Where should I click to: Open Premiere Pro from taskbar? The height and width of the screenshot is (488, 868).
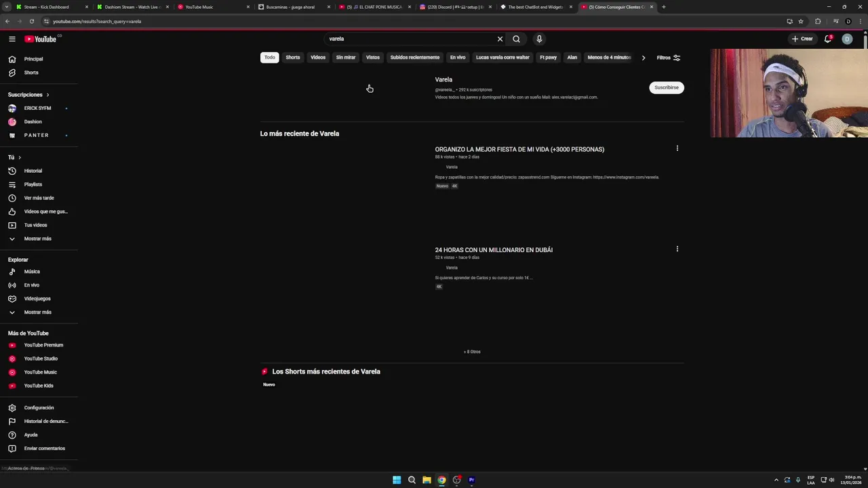(x=471, y=480)
